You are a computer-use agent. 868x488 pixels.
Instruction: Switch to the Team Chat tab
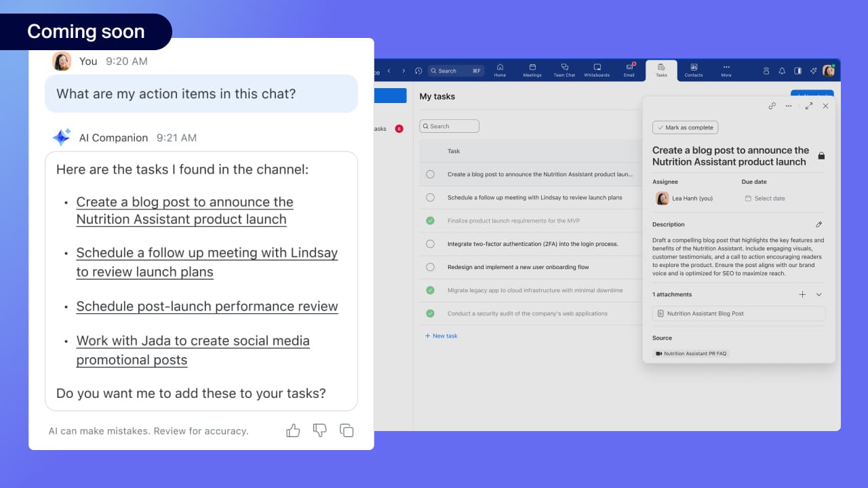(x=564, y=70)
